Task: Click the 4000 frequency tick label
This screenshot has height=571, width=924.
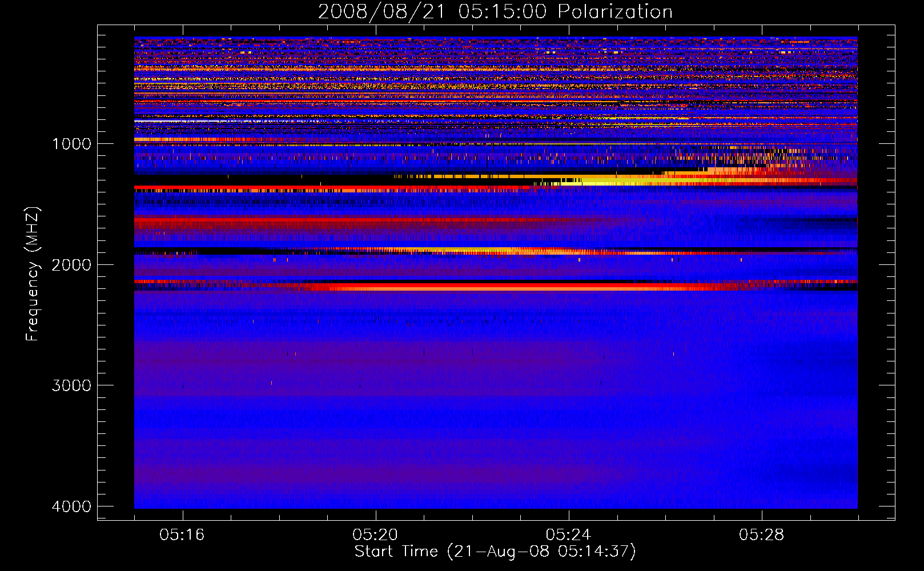Action: point(71,506)
